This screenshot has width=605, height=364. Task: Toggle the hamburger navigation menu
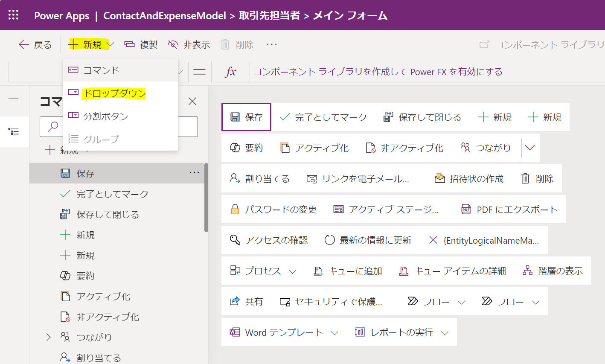click(x=14, y=101)
